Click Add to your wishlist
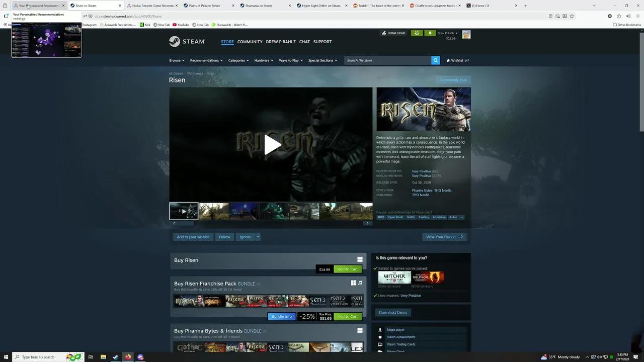The width and height of the screenshot is (644, 362). pyautogui.click(x=193, y=237)
